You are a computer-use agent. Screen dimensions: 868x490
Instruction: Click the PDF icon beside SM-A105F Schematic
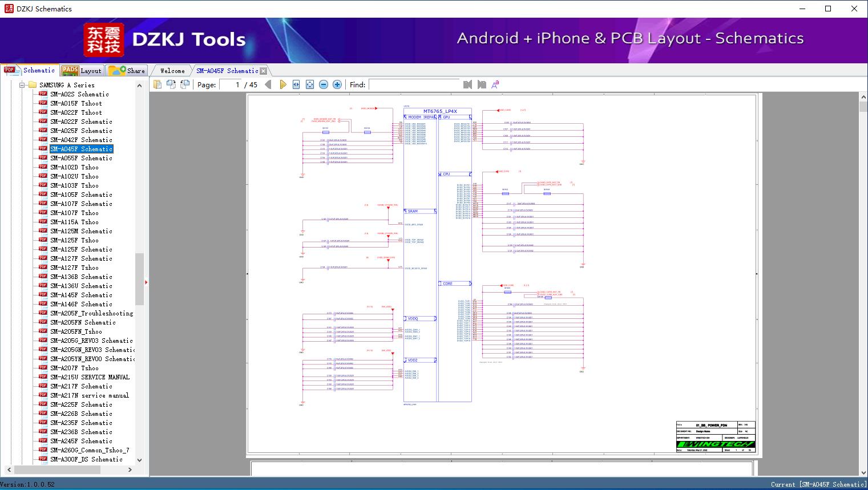click(43, 195)
